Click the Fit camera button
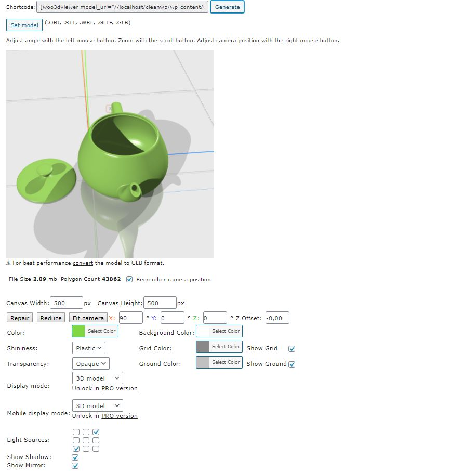This screenshot has width=476, height=471. pos(88,318)
